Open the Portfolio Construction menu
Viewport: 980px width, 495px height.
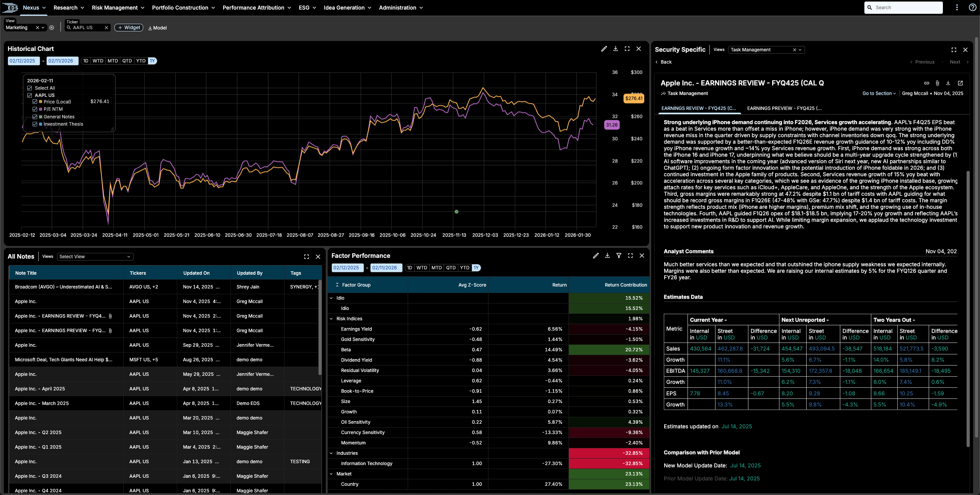coord(183,8)
